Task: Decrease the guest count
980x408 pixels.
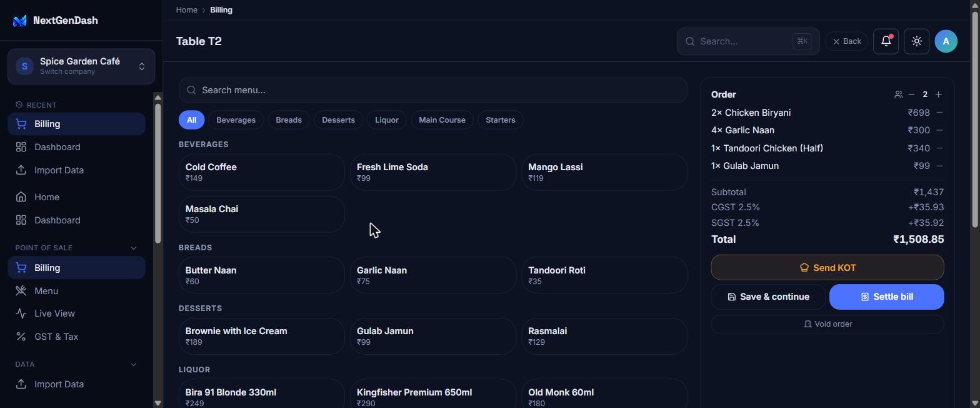Action: (x=911, y=94)
